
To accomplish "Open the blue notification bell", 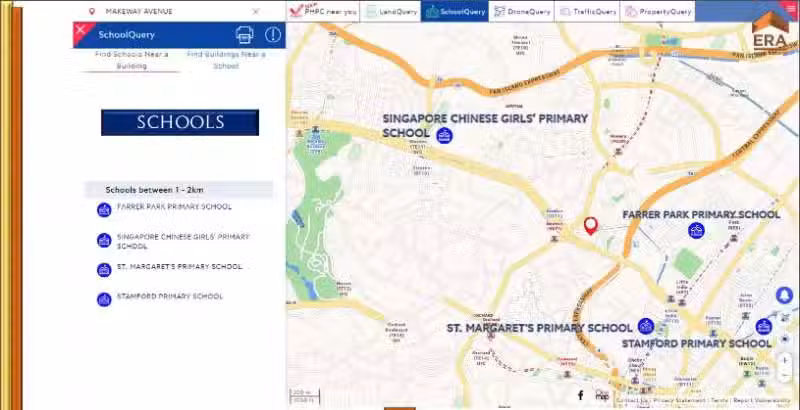I will tap(785, 295).
